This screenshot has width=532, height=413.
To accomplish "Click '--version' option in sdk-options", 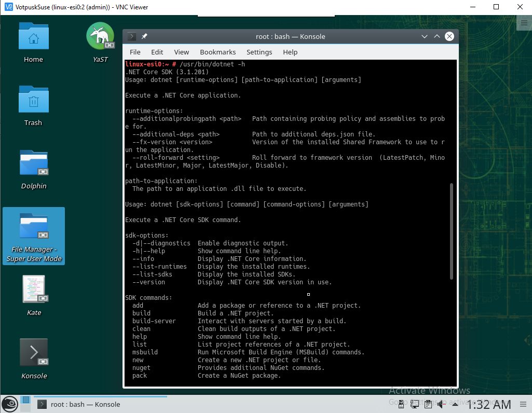I will click(x=148, y=282).
